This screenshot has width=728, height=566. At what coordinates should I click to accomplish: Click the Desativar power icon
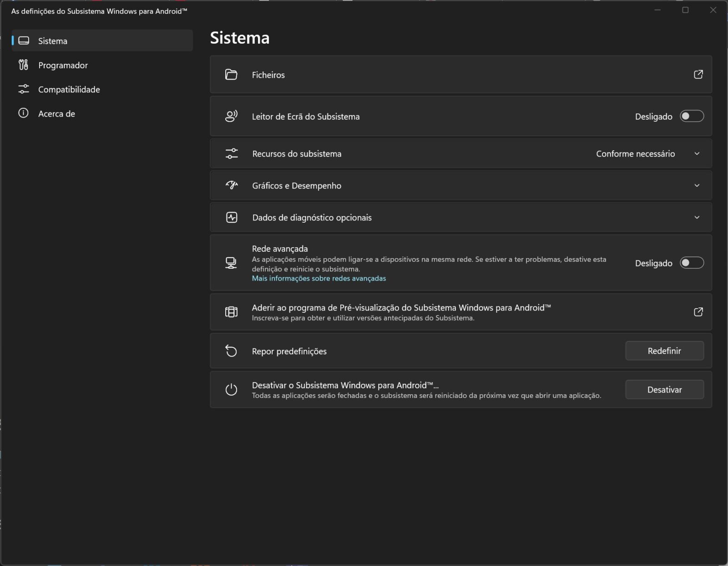click(x=232, y=389)
